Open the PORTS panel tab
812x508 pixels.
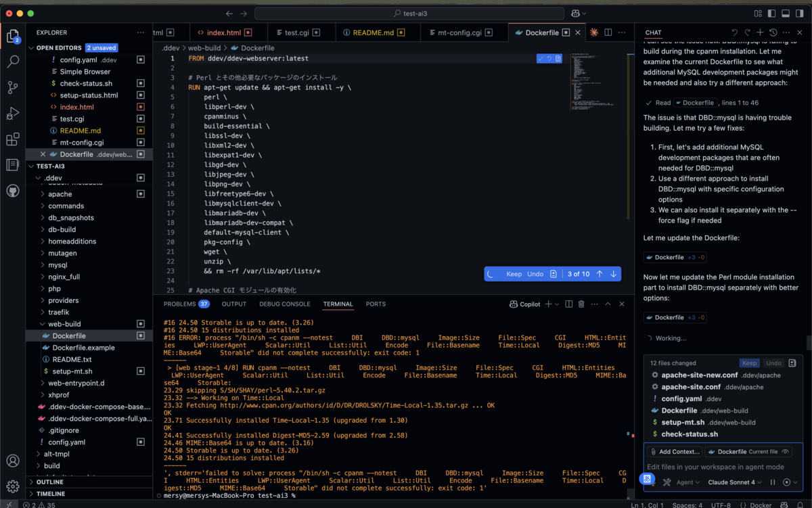coord(376,304)
